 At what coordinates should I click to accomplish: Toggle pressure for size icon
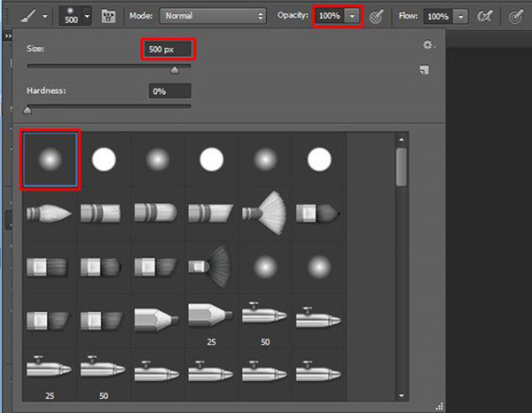coord(516,16)
